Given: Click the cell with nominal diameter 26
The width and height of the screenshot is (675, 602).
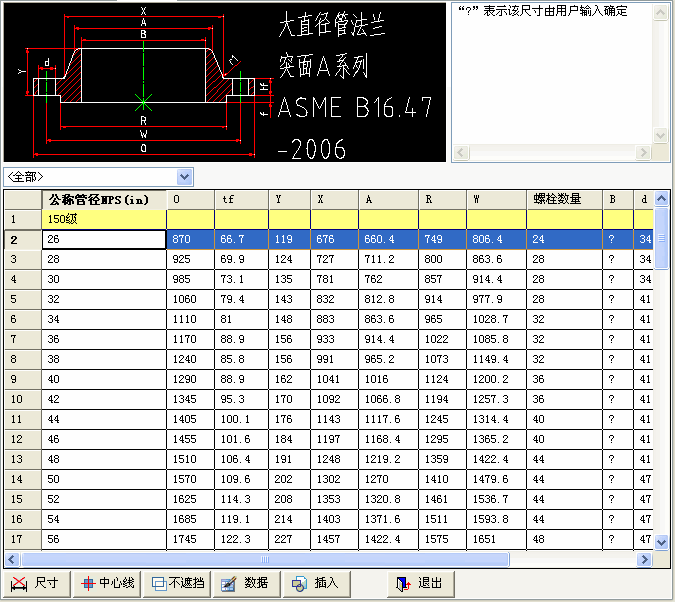Looking at the screenshot, I should tap(104, 239).
